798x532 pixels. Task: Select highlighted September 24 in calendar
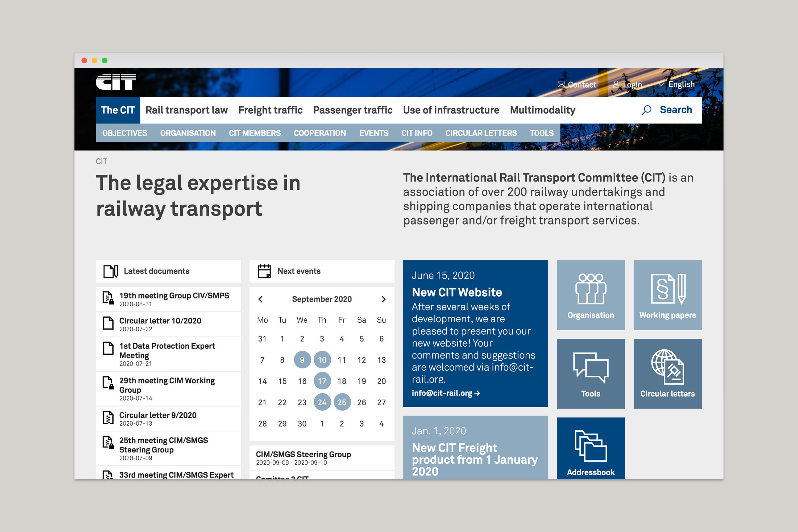(x=322, y=402)
